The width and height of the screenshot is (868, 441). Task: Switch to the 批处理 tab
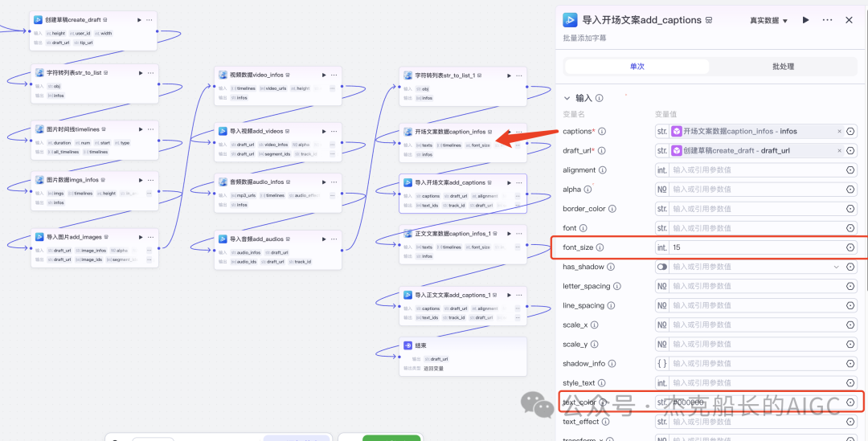(x=783, y=67)
